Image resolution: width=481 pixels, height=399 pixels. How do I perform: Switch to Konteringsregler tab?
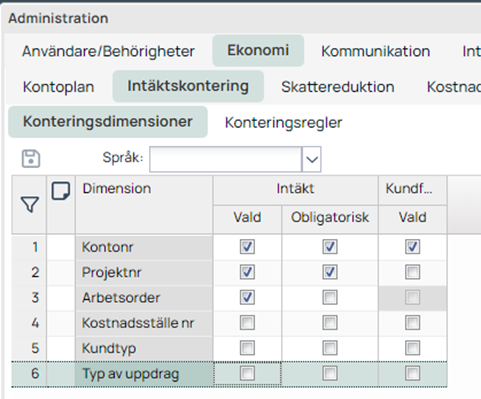point(283,123)
